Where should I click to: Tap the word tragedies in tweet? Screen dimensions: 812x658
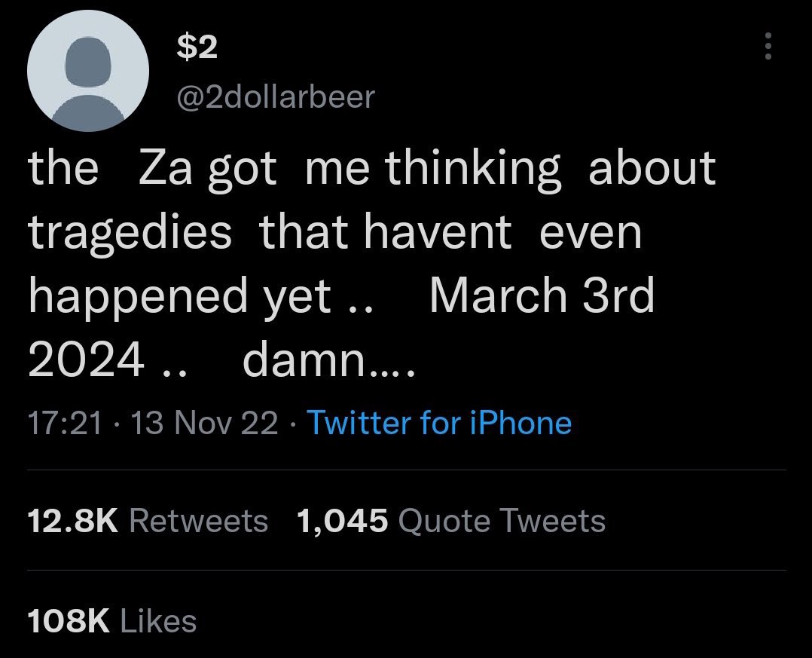click(130, 234)
